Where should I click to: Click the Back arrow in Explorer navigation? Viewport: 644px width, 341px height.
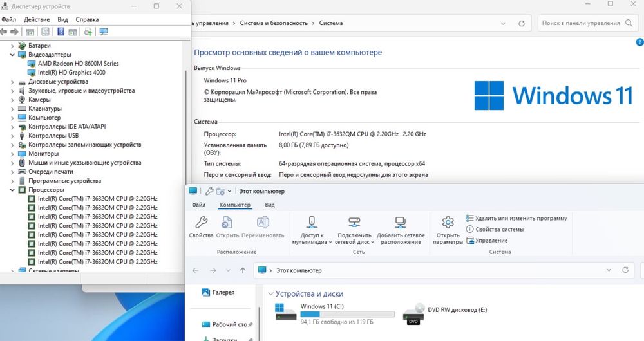click(196, 270)
